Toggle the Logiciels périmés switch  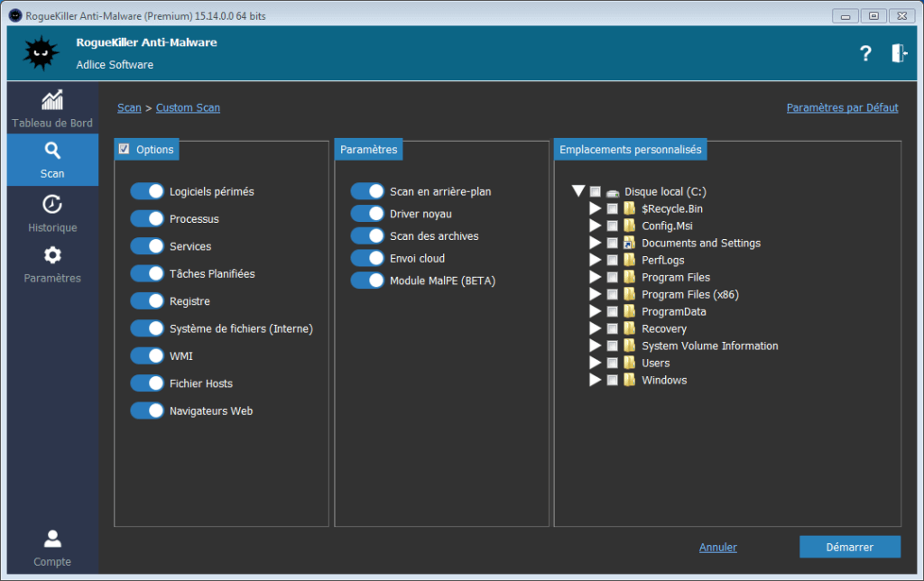pyautogui.click(x=146, y=191)
